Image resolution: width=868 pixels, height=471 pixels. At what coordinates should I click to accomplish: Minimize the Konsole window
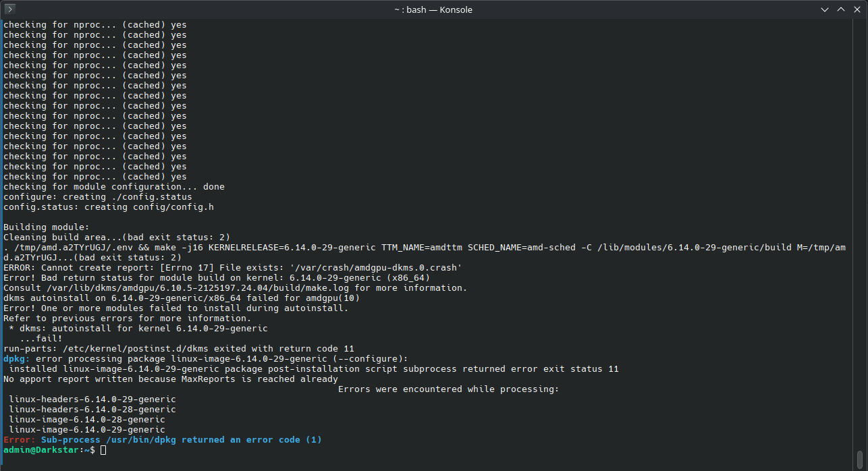(x=825, y=9)
